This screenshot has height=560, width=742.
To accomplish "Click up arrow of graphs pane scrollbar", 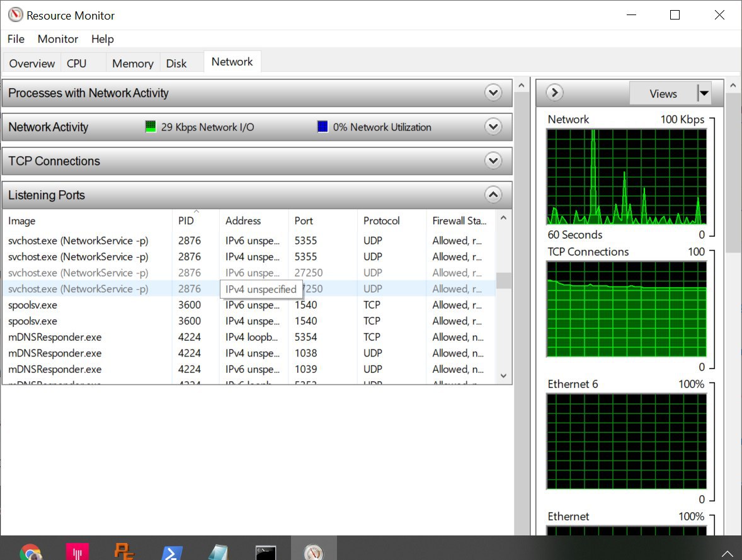I will click(x=733, y=86).
